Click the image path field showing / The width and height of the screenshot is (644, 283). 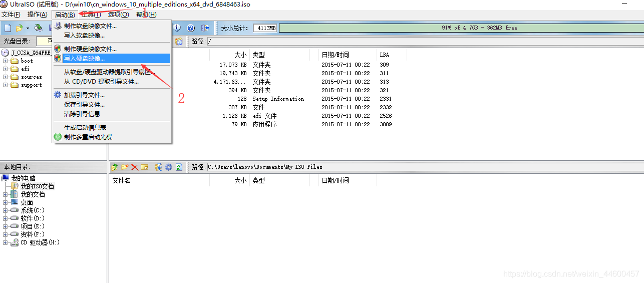425,41
